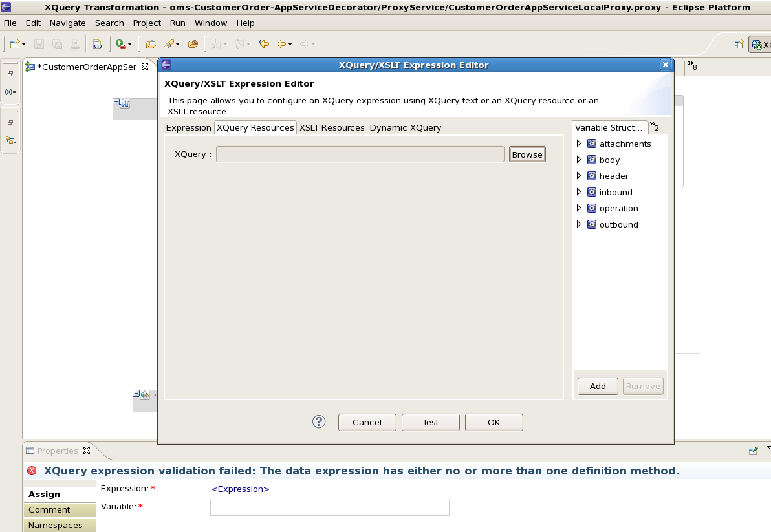The height and width of the screenshot is (532, 771).
Task: Click the Previous Annotation up-arrow icon
Action: tap(239, 44)
